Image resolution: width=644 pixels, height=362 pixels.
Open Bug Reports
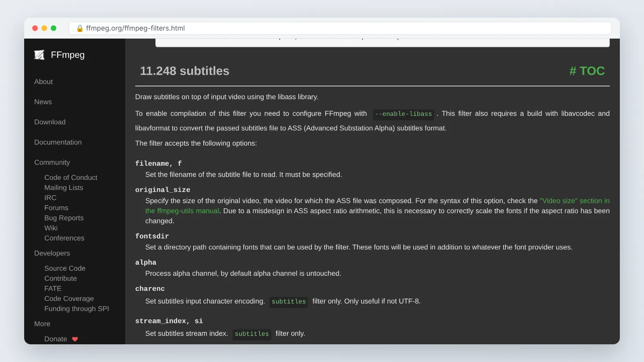(x=64, y=218)
